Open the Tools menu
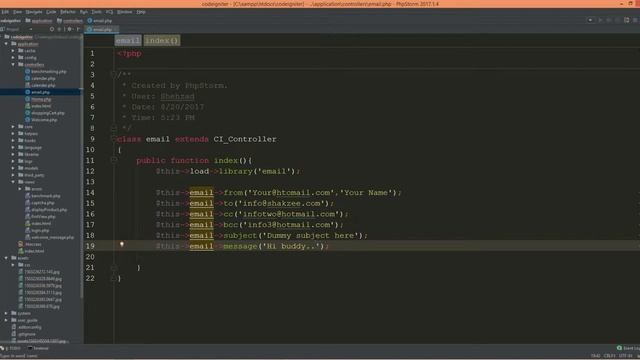The width and height of the screenshot is (640, 360). click(96, 12)
